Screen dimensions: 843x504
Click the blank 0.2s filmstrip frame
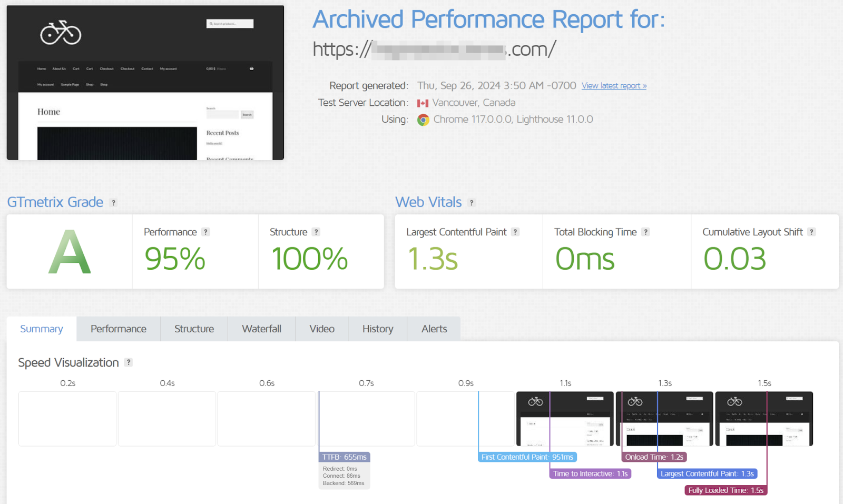(x=67, y=419)
